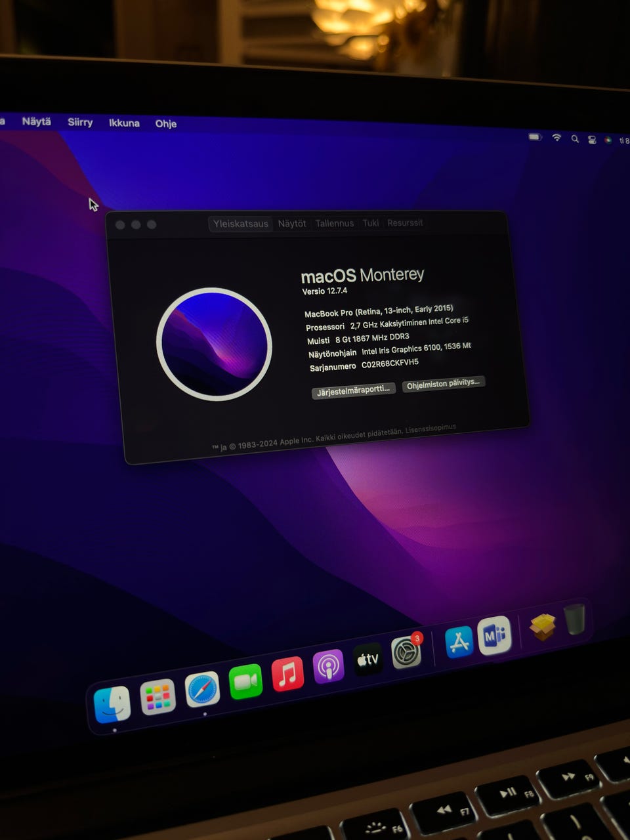The height and width of the screenshot is (840, 630).
Task: Open the Ikkuna menu
Action: click(124, 123)
